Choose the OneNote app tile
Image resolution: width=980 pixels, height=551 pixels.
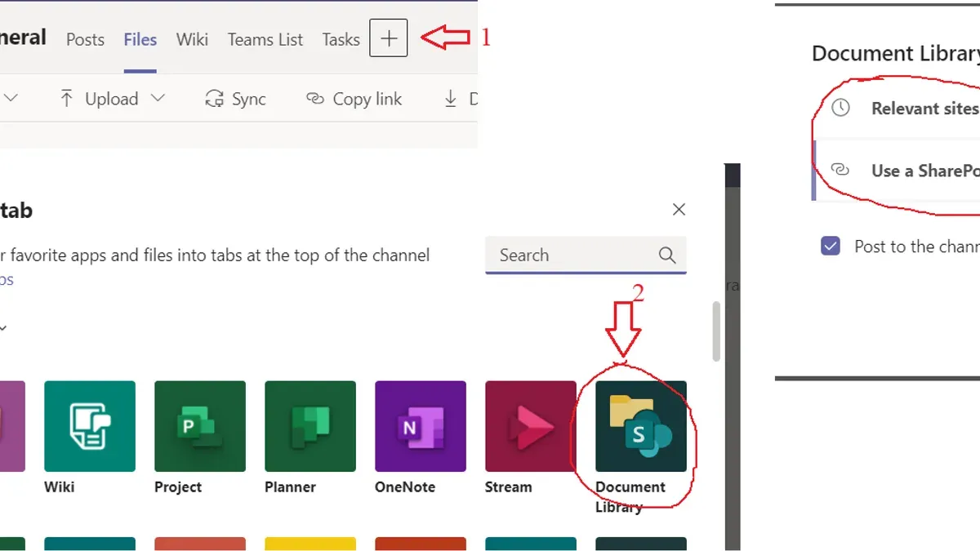tap(421, 426)
